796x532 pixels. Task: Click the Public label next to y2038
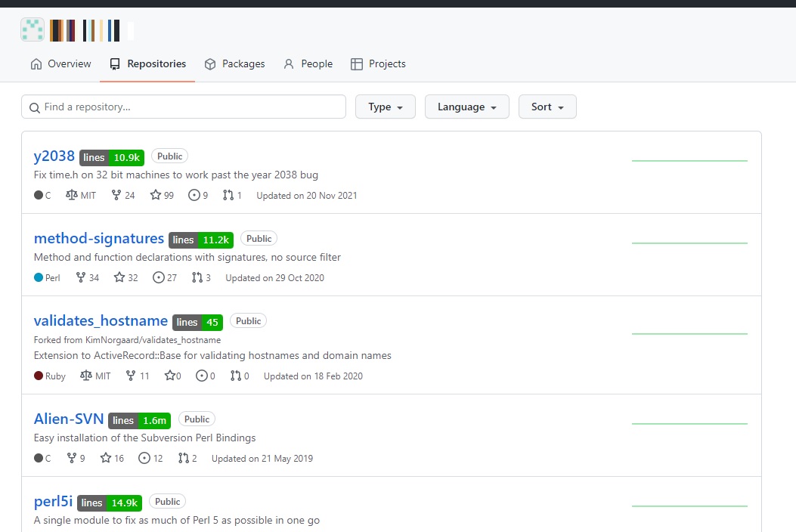(x=169, y=156)
